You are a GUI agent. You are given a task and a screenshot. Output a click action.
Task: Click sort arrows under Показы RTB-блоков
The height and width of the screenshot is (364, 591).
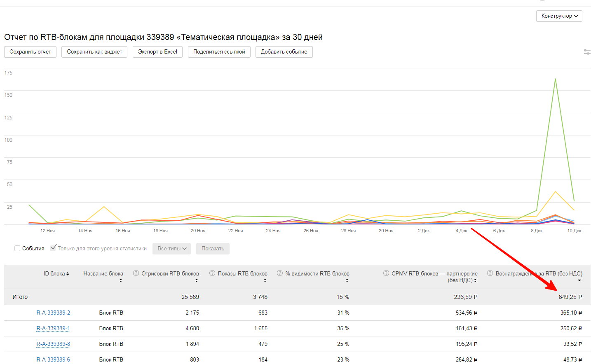pos(265,280)
